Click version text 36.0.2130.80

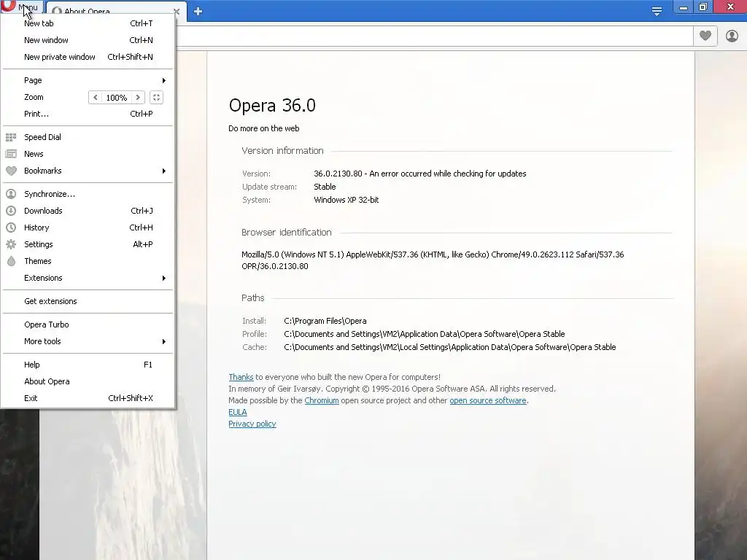coord(338,174)
